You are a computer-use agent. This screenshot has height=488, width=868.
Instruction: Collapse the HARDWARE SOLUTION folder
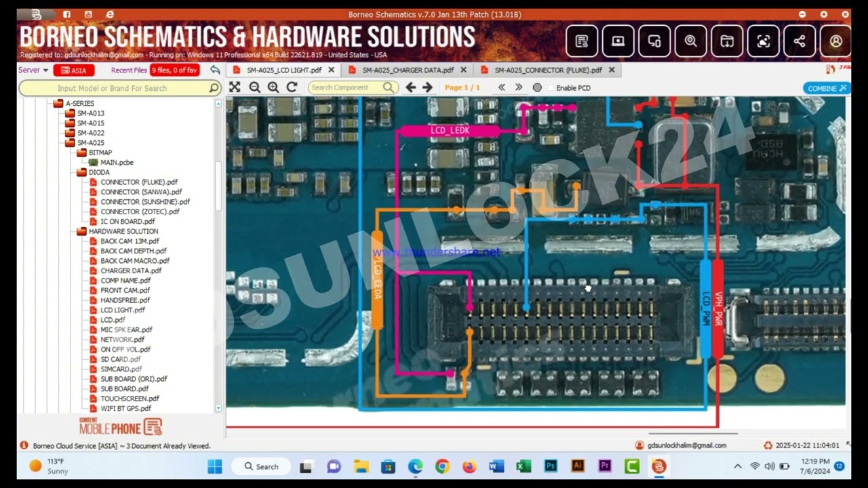tap(81, 231)
